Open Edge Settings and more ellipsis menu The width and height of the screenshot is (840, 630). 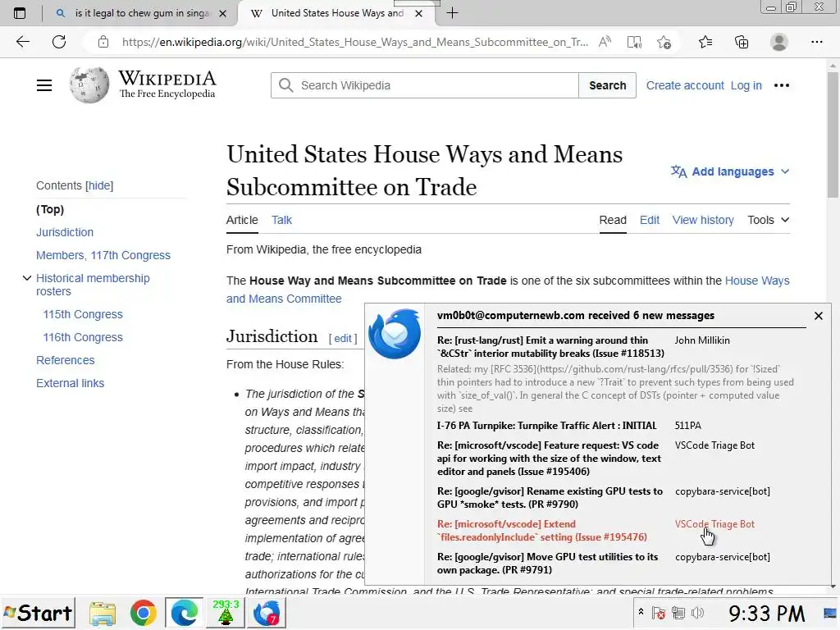816,42
